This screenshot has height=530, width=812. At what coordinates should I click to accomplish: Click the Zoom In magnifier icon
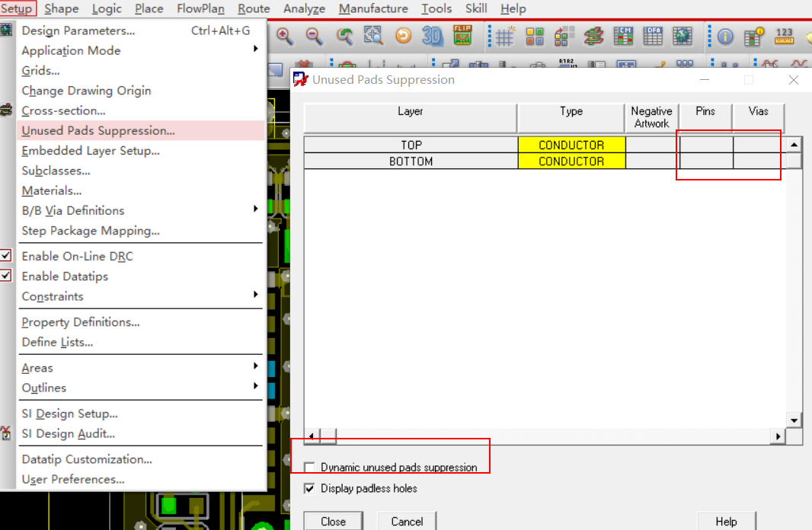pyautogui.click(x=285, y=37)
